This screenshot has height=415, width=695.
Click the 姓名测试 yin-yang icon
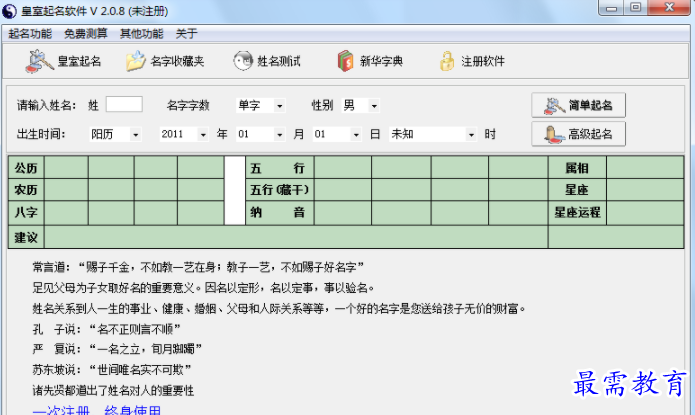243,61
